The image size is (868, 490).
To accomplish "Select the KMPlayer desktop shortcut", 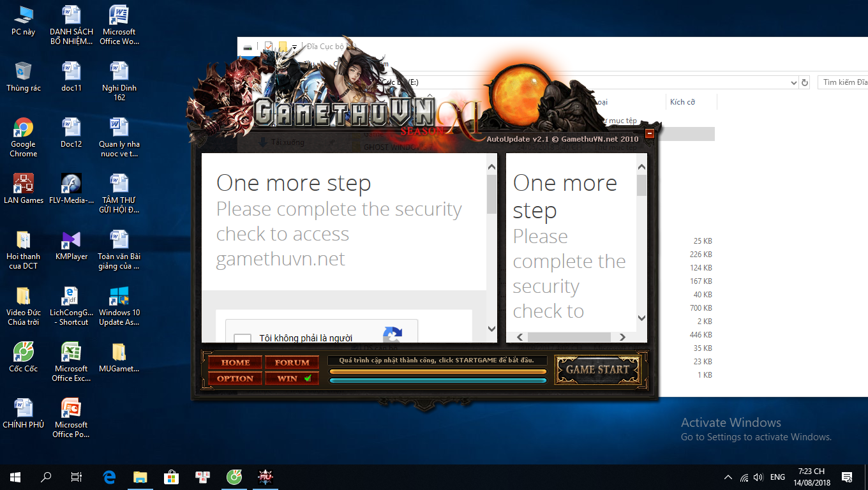I will pos(71,245).
